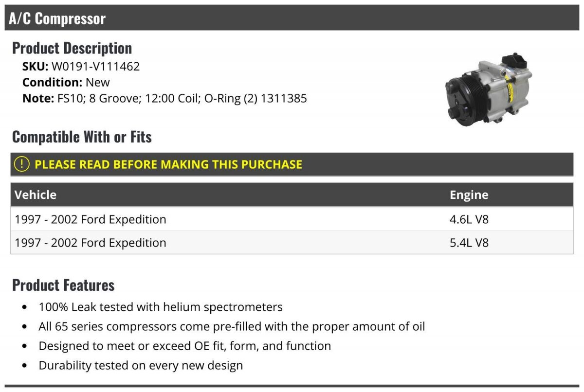Image resolution: width=584 pixels, height=392 pixels.
Task: Click the Ford Expedition row with 5.4L V8
Action: 91,243
